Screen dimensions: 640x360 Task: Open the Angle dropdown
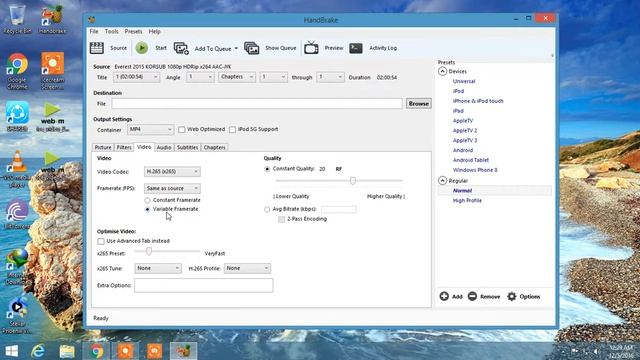(200, 77)
